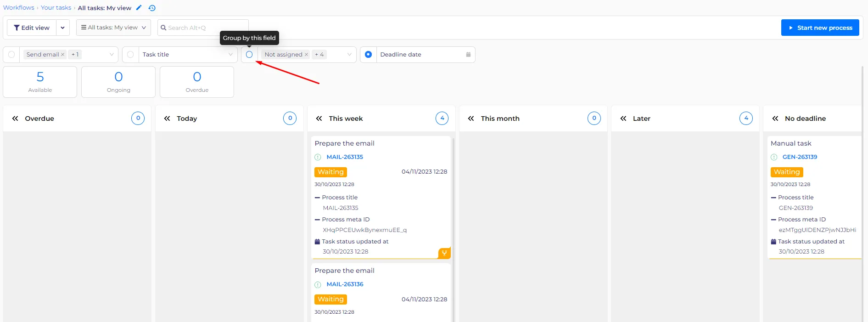The image size is (868, 322).
Task: Go to Workflows breadcrumb
Action: click(x=19, y=8)
